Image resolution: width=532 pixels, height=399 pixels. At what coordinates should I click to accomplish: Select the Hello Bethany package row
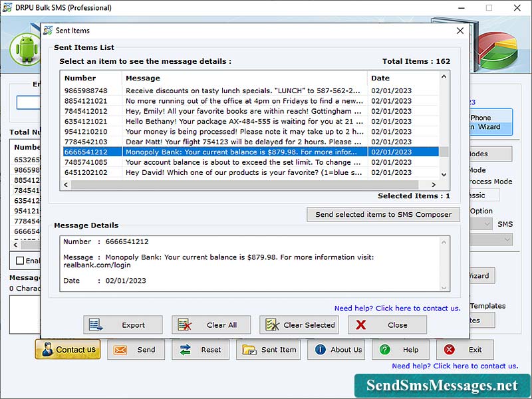251,121
